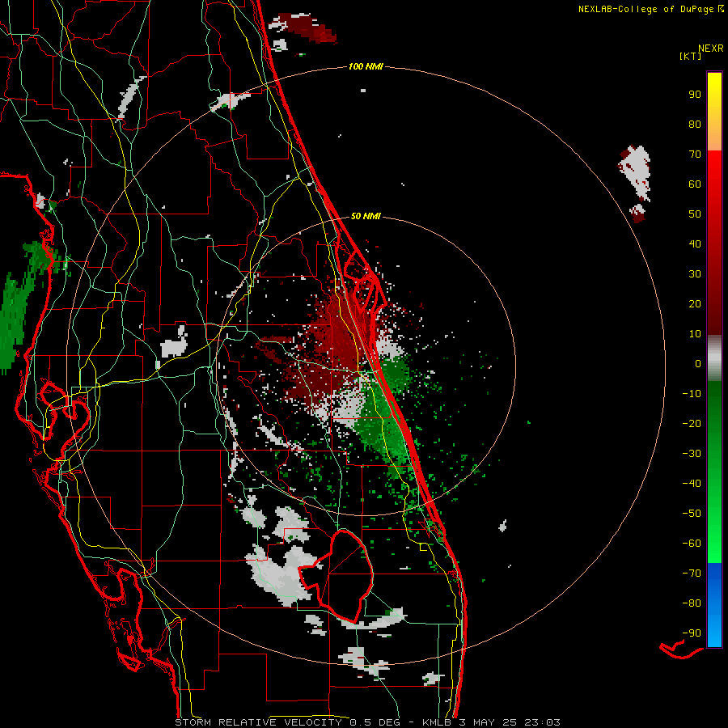728x728 pixels.
Task: Click the 70 value on the velocity scale
Action: [x=695, y=154]
